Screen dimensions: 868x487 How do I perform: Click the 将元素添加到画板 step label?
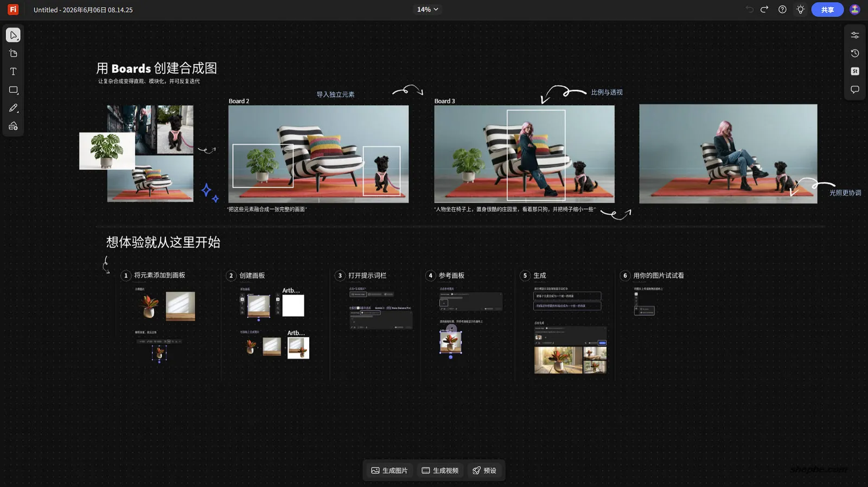tap(159, 275)
